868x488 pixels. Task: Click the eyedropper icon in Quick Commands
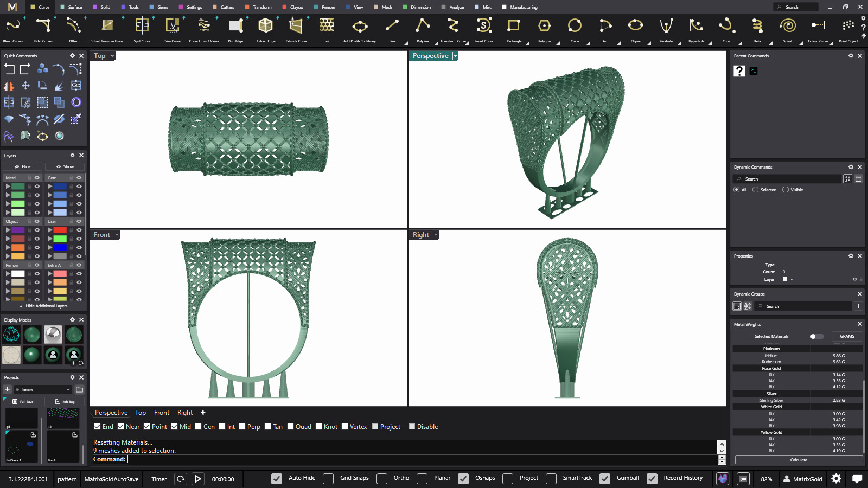[76, 119]
